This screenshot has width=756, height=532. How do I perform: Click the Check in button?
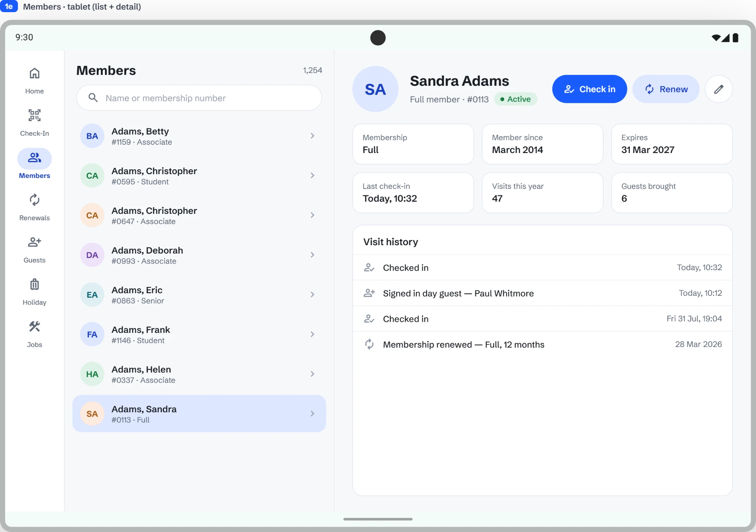pyautogui.click(x=589, y=89)
